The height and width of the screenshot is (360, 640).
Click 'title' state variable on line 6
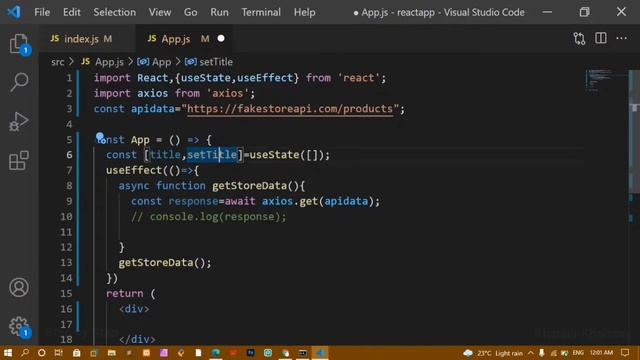[165, 155]
